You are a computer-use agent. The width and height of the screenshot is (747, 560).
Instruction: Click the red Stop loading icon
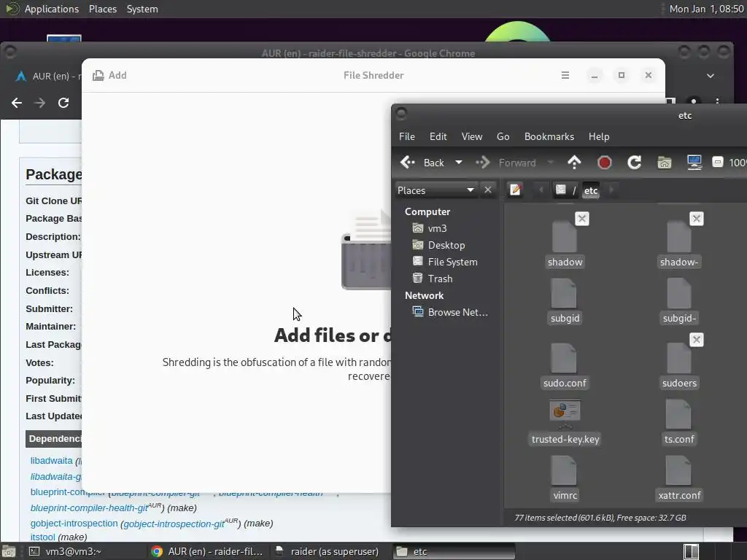click(x=604, y=163)
